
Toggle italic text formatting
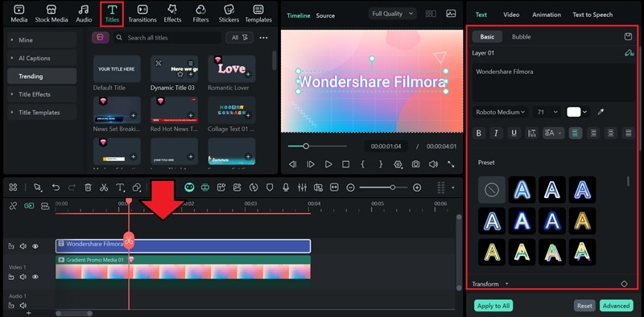click(496, 133)
